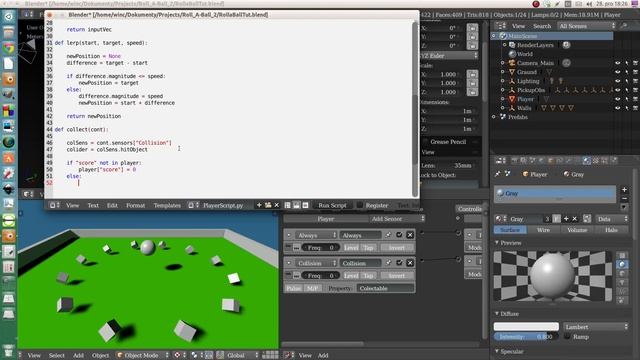Screen dimensions: 640x360
Task: Toggle syntax highlighting in text editor
Action: click(305, 205)
